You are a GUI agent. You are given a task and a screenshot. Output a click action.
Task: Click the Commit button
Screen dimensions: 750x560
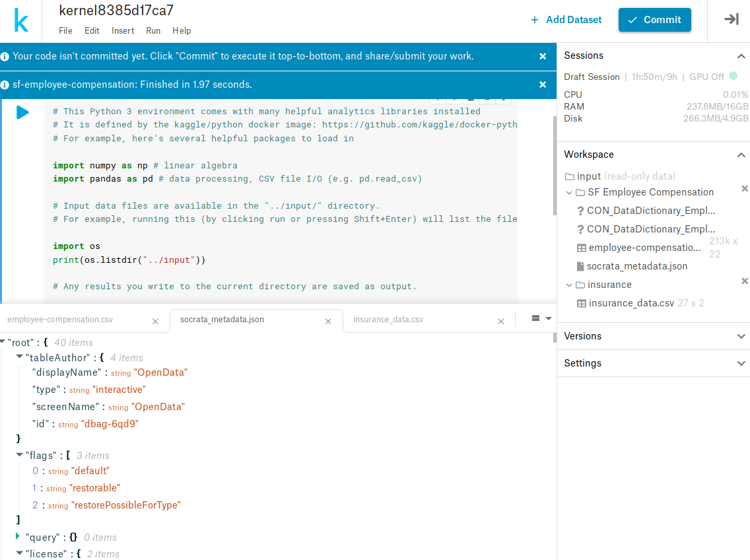[x=654, y=20]
